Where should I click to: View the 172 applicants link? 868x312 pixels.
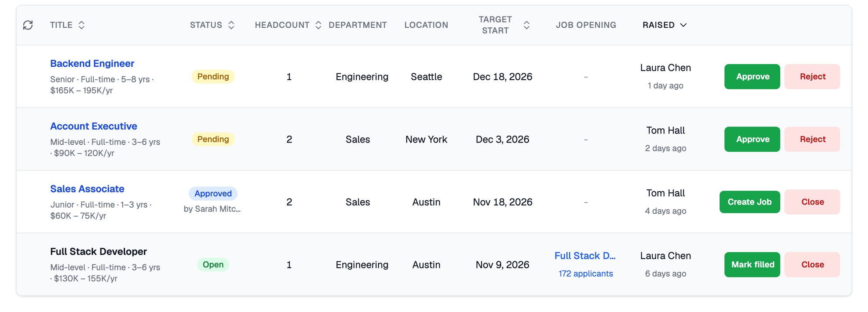585,273
